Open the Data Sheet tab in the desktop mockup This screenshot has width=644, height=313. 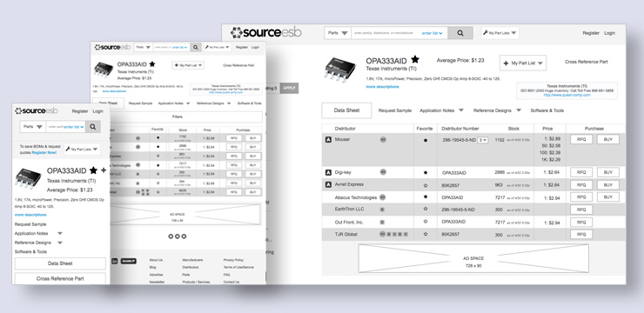click(346, 110)
